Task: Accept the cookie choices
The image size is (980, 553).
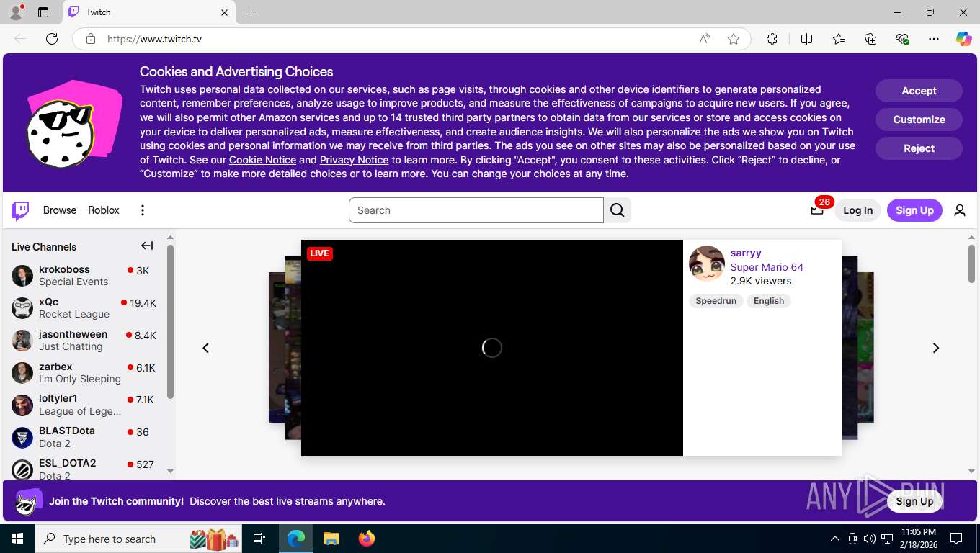Action: click(x=919, y=91)
